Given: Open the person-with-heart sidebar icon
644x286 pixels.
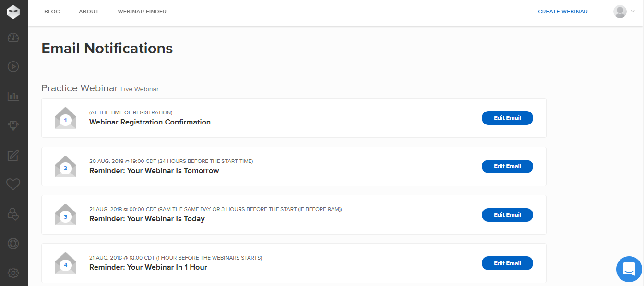Looking at the screenshot, I should 13,214.
